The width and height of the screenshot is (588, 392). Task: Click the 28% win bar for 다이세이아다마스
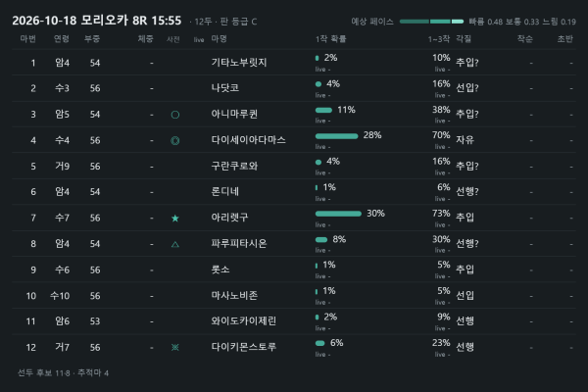pos(337,136)
